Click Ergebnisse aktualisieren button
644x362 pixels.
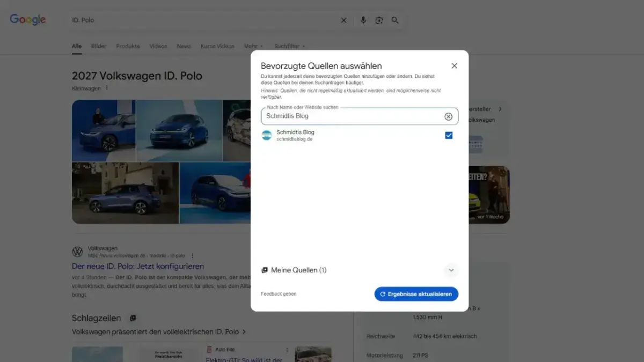[416, 294]
